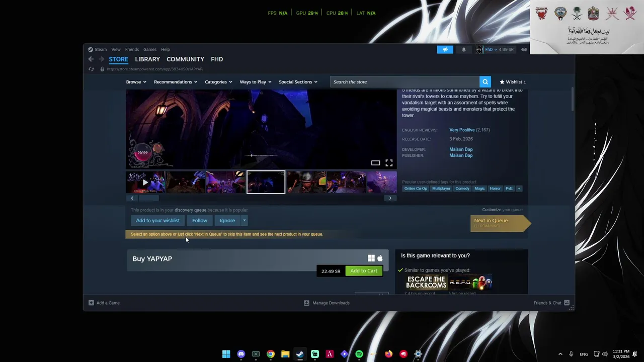Play the first trailer thumbnail
Image resolution: width=644 pixels, height=362 pixels.
(145, 182)
